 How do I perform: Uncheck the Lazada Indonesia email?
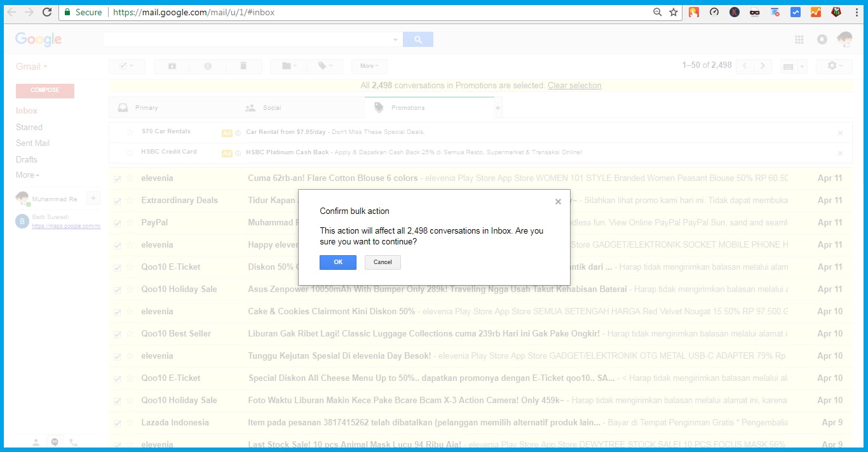117,423
